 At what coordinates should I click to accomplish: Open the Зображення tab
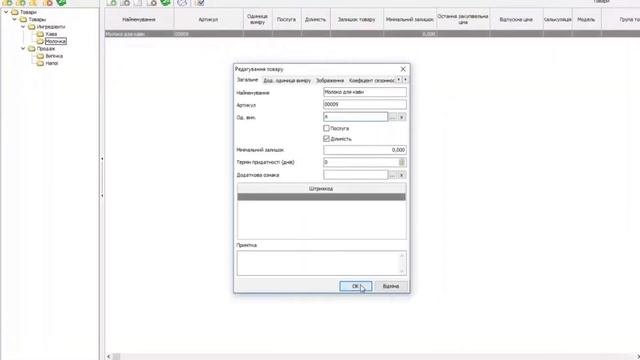click(x=330, y=80)
